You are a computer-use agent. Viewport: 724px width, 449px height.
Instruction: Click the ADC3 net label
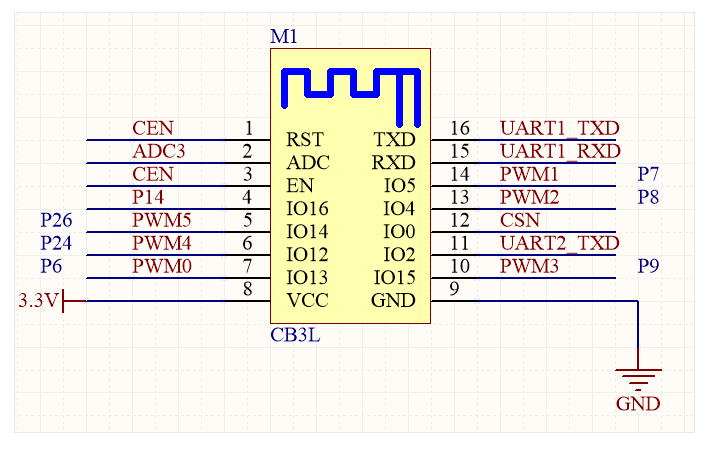[158, 152]
